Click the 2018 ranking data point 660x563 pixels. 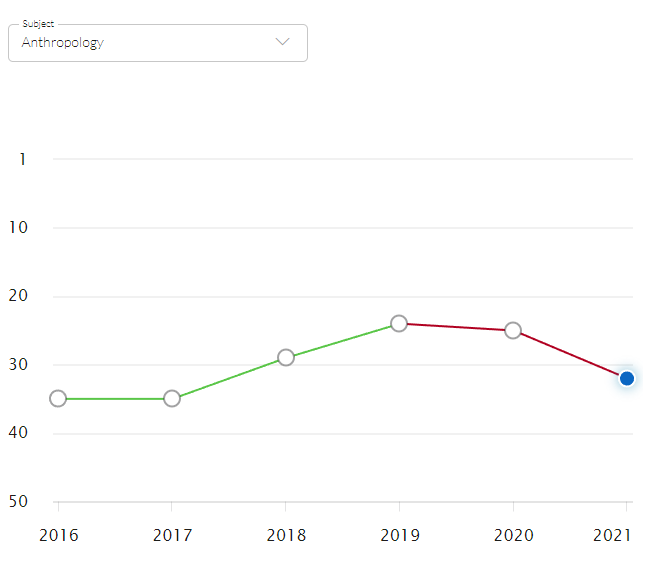coord(286,357)
